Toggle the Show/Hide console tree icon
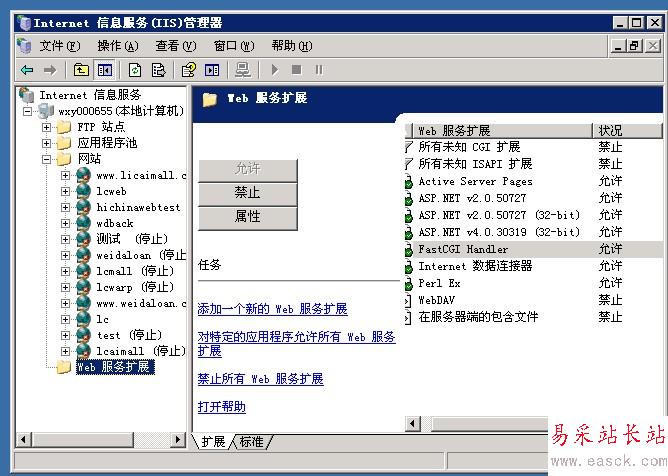The height and width of the screenshot is (476, 668). click(104, 70)
